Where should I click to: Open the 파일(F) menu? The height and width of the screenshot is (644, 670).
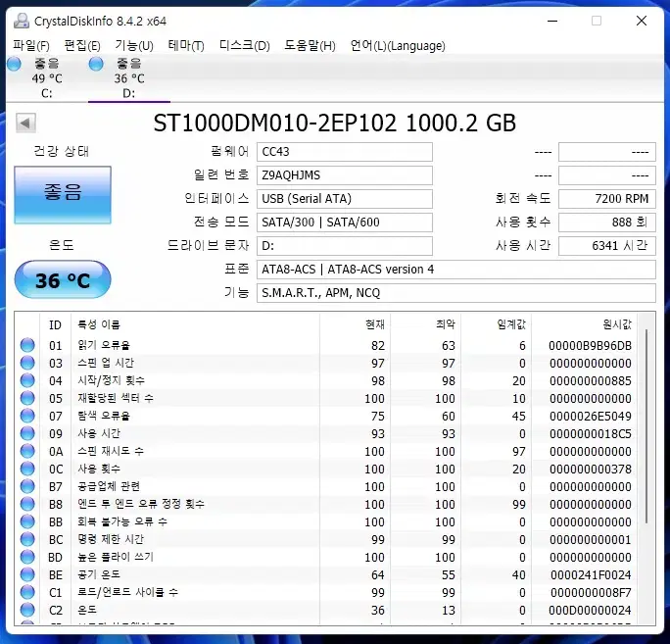31,45
